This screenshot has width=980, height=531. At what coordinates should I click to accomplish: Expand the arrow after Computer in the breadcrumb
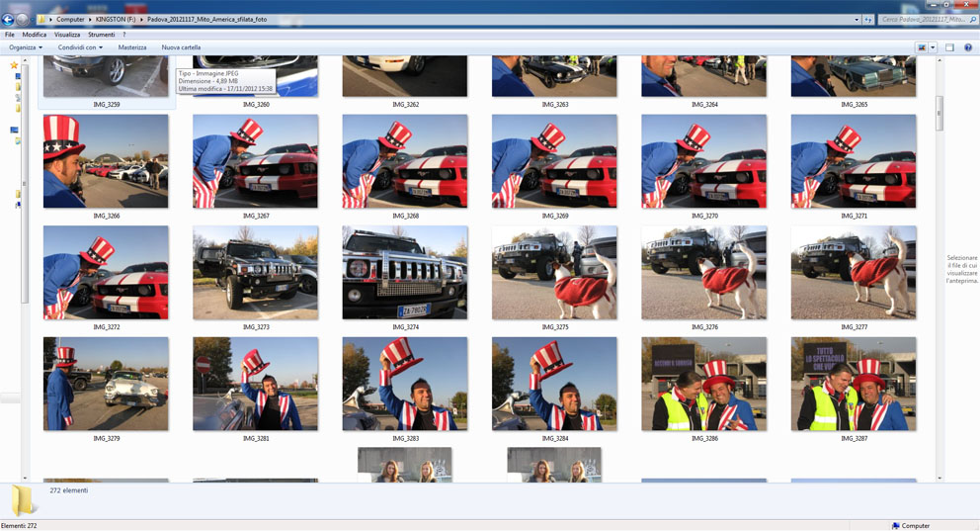tap(89, 20)
